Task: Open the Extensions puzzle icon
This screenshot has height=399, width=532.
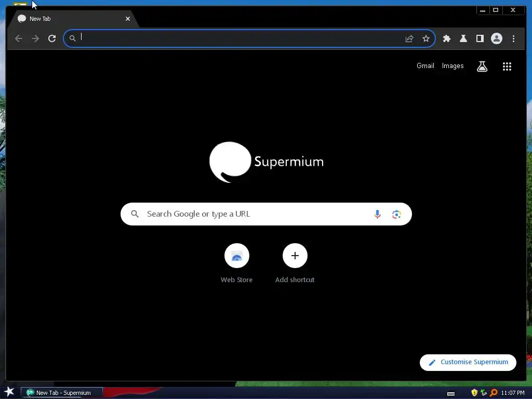Action: pos(447,38)
